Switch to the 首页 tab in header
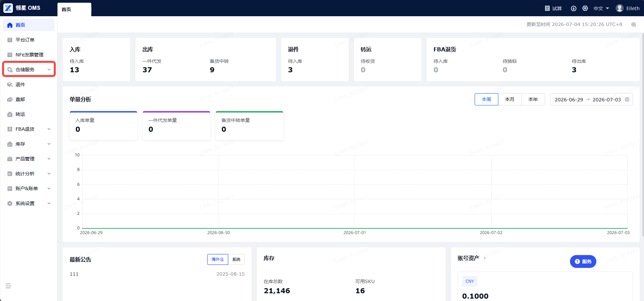 pyautogui.click(x=74, y=9)
